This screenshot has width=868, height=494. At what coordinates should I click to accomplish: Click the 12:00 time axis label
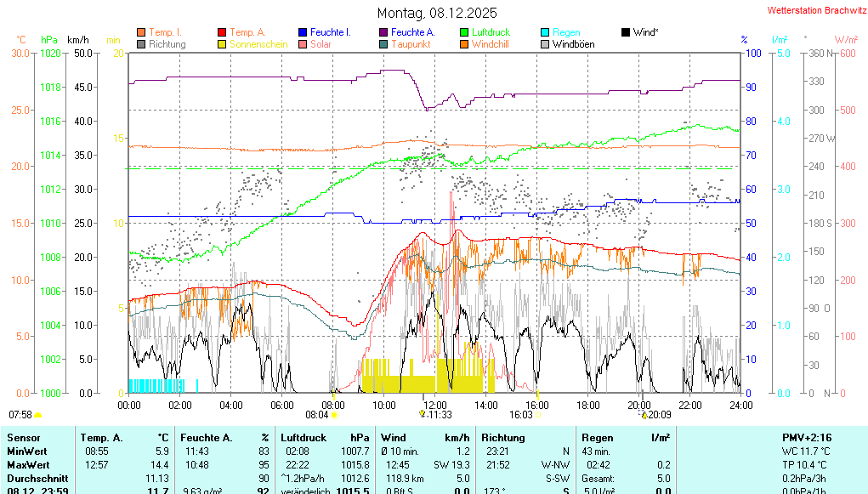(x=435, y=405)
